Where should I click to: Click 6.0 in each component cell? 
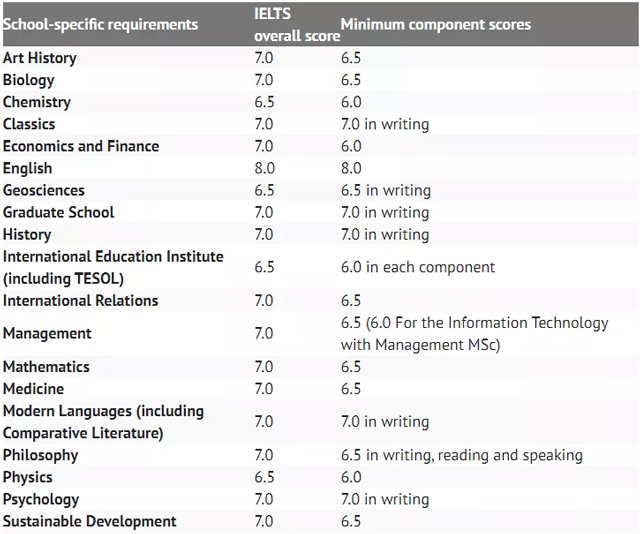coord(418,267)
